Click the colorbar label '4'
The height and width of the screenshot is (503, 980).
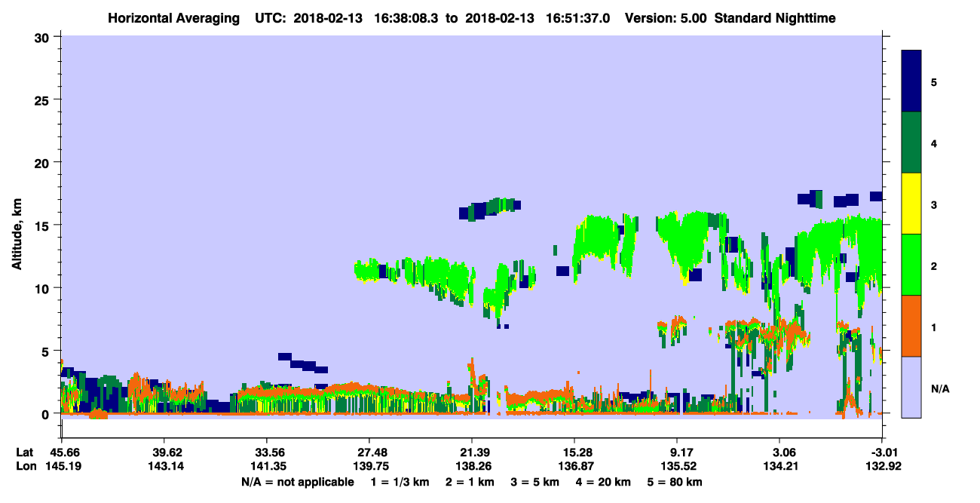tap(934, 143)
